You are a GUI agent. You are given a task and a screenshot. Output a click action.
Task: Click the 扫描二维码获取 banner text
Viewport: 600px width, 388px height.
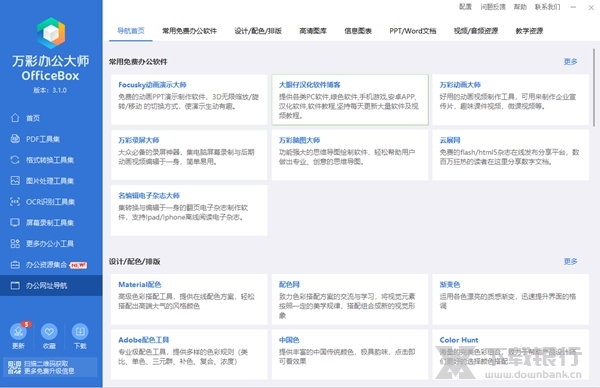(x=46, y=364)
